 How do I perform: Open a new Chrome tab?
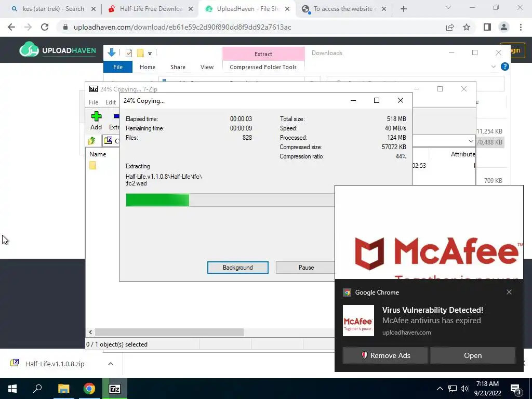(x=403, y=9)
